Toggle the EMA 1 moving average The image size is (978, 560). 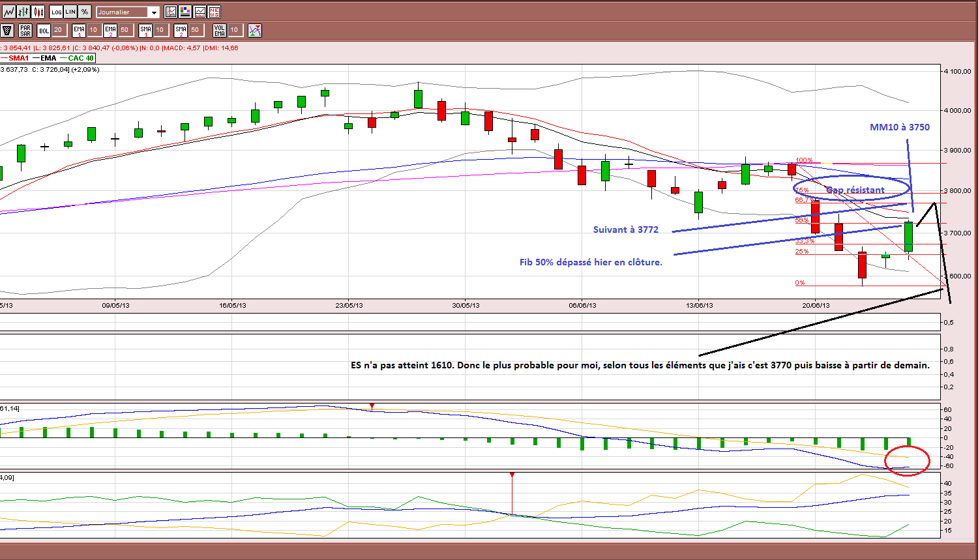pos(79,30)
